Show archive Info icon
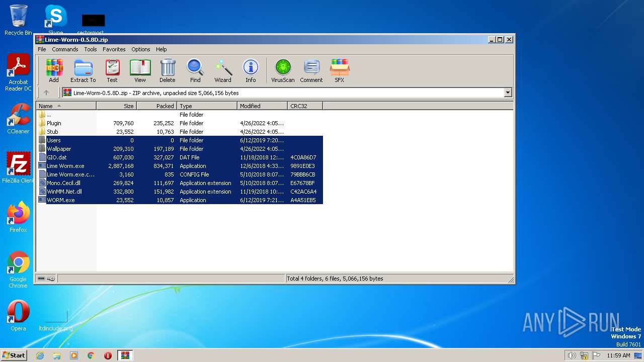 pyautogui.click(x=251, y=71)
